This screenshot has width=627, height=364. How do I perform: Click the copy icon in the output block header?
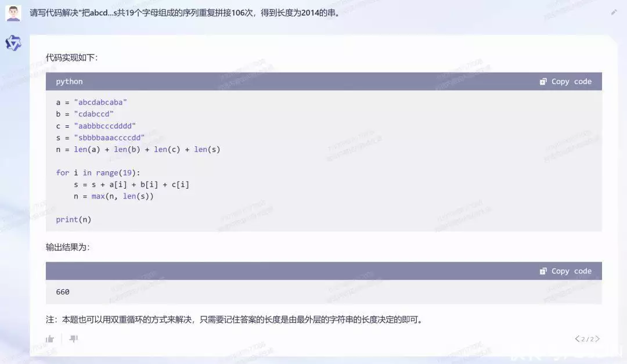tap(543, 271)
